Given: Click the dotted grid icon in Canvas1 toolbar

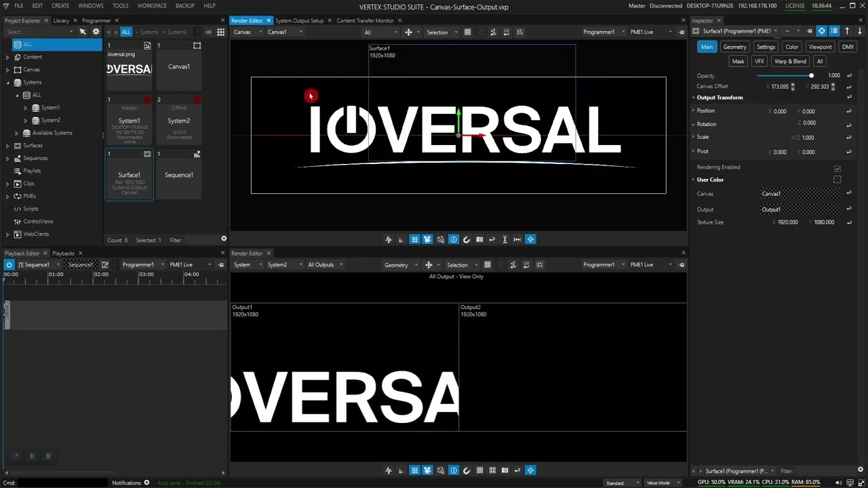Looking at the screenshot, I should click(x=467, y=32).
